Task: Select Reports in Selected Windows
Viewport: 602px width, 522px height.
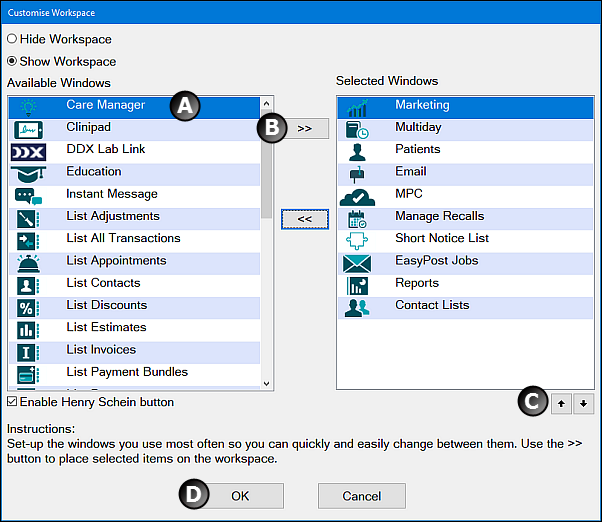Action: coord(465,286)
